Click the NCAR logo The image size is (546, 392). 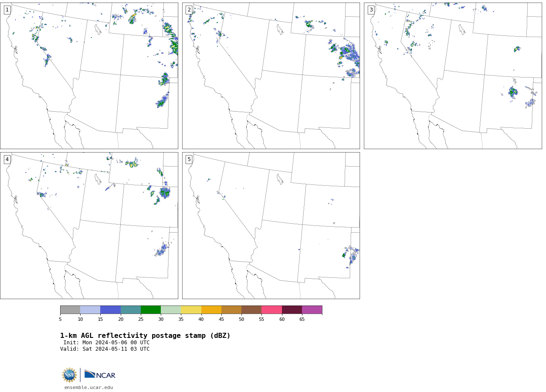pos(100,375)
